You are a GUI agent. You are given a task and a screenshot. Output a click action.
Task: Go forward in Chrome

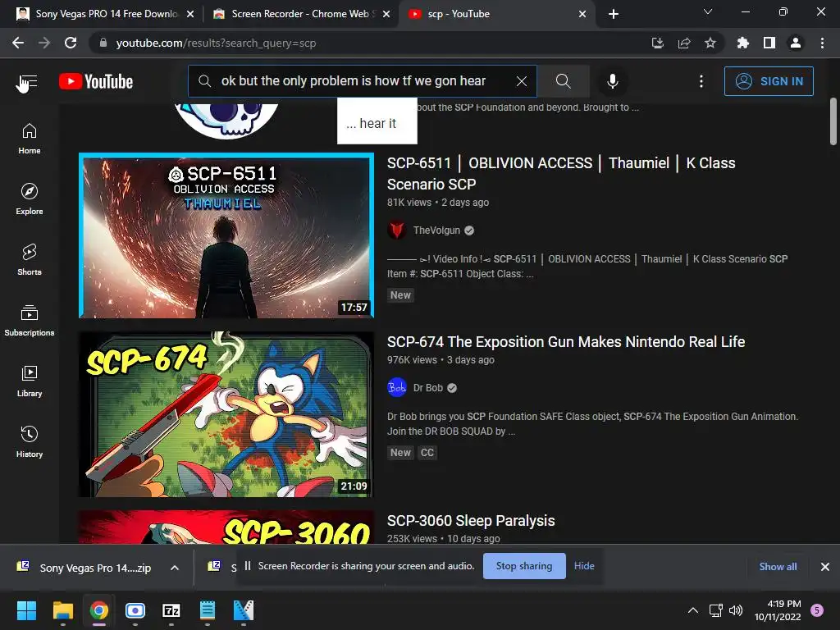[x=44, y=43]
